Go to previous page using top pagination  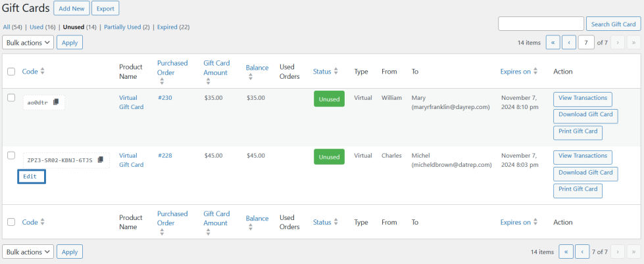click(570, 43)
